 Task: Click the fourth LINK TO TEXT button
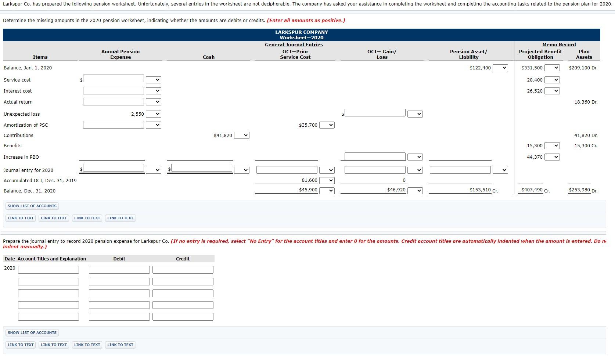(x=120, y=218)
